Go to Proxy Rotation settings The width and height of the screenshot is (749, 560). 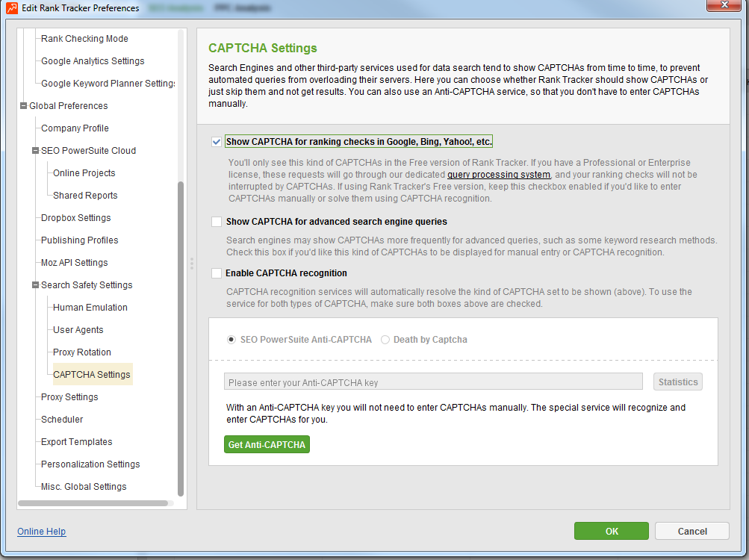81,352
